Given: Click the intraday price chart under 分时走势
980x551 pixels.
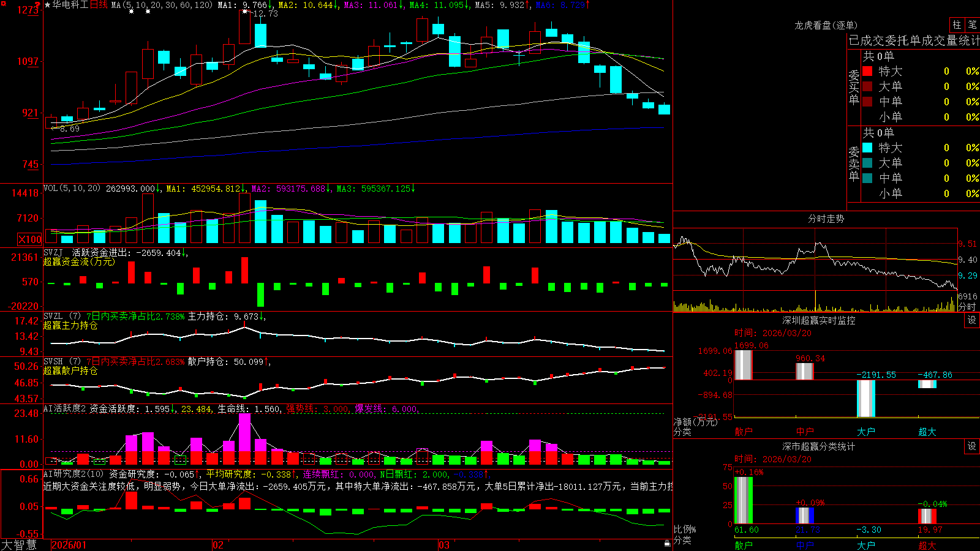Looking at the screenshot, I should pos(815,260).
